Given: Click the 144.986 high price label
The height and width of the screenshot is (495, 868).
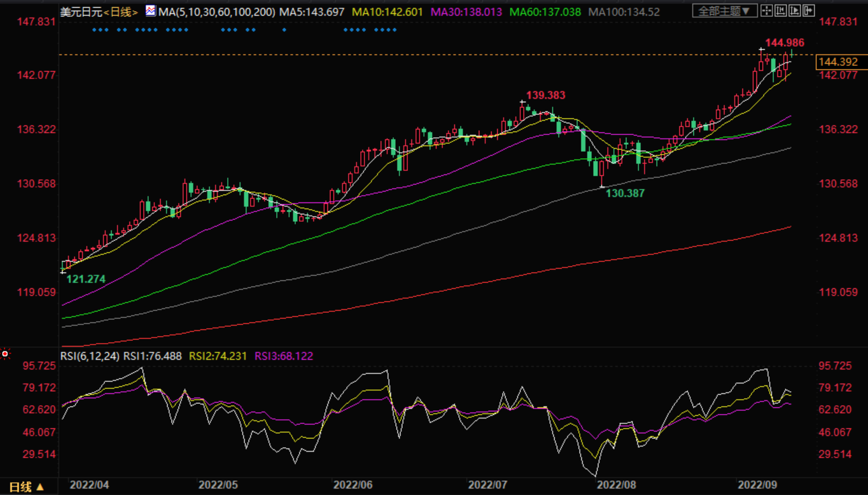Looking at the screenshot, I should pyautogui.click(x=785, y=43).
